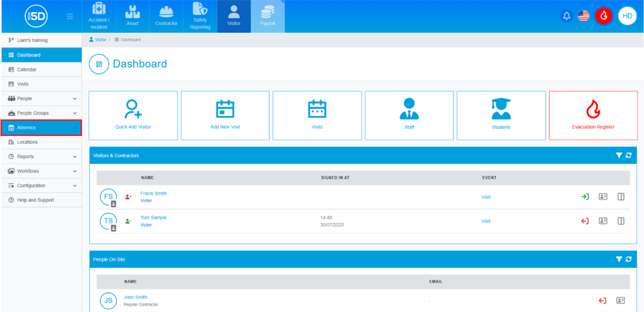
Task: Refresh the People On Site panel
Action: (628, 259)
